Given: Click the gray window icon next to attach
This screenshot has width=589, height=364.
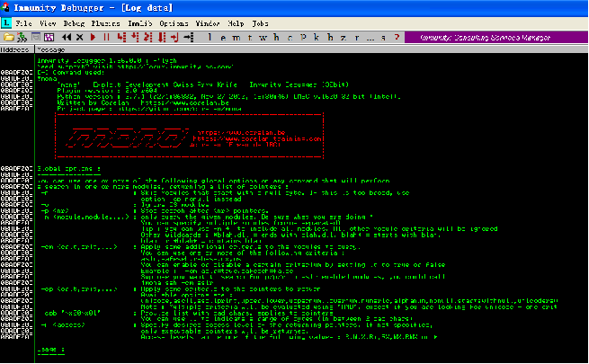Looking at the screenshot, I should [x=36, y=37].
